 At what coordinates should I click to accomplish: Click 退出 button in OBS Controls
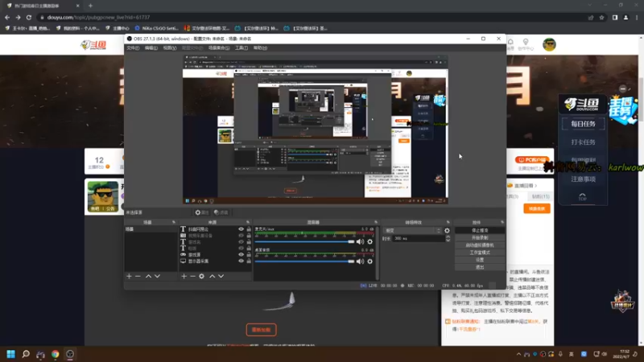[480, 268]
